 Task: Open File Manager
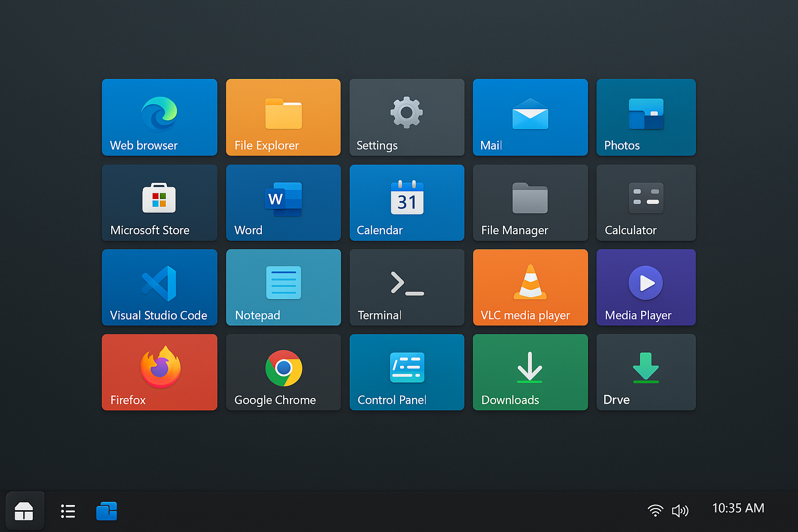click(x=530, y=203)
